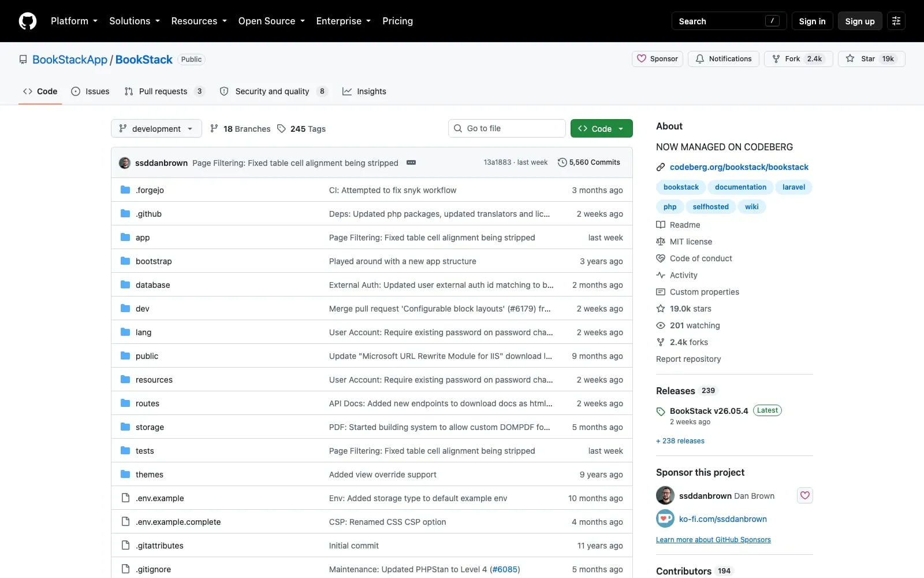Open the green Code dropdown

(x=602, y=128)
